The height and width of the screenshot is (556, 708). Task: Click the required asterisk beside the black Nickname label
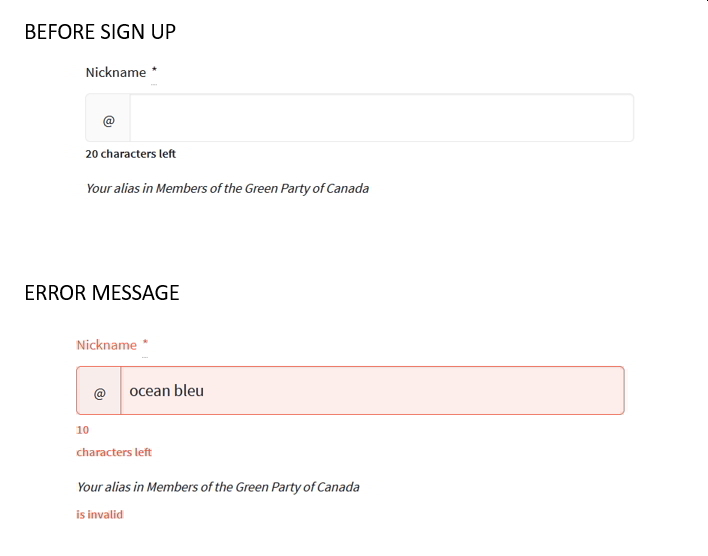pyautogui.click(x=154, y=72)
